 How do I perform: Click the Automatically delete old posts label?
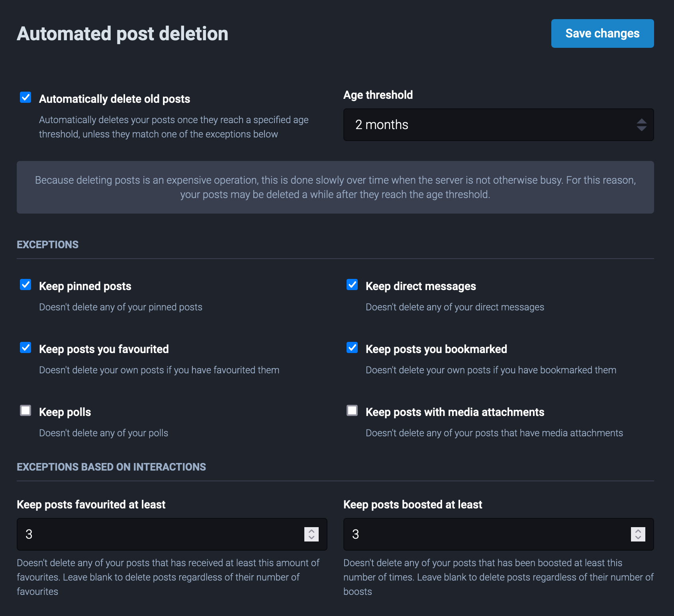114,99
